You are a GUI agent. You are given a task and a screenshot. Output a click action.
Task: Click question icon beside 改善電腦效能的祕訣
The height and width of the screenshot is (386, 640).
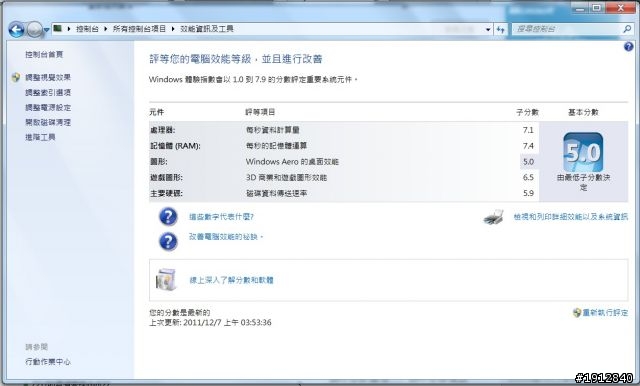pyautogui.click(x=168, y=242)
